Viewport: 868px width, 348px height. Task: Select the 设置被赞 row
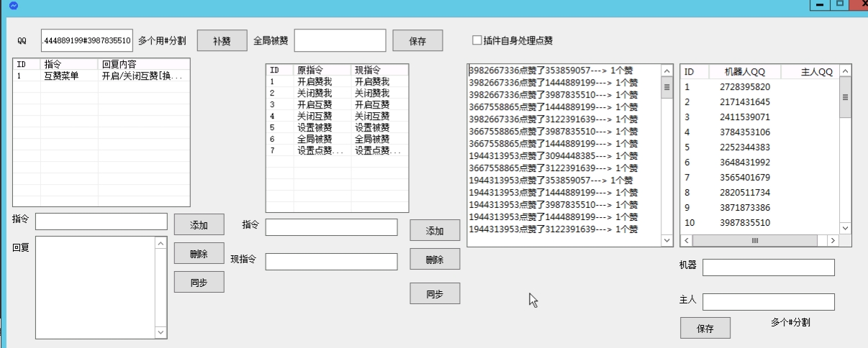click(337, 127)
